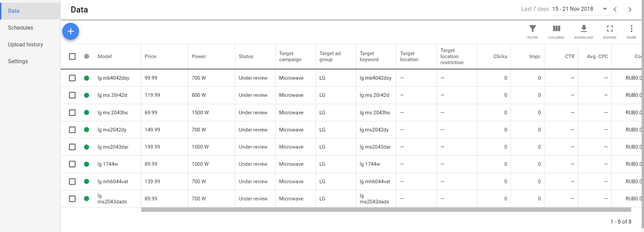Sort by the Impr. column header
Screen dimensions: 644x232
tap(535, 56)
